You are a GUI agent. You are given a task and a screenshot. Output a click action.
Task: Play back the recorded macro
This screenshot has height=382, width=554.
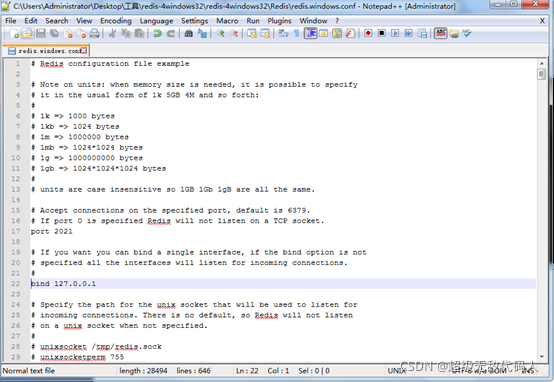click(395, 33)
